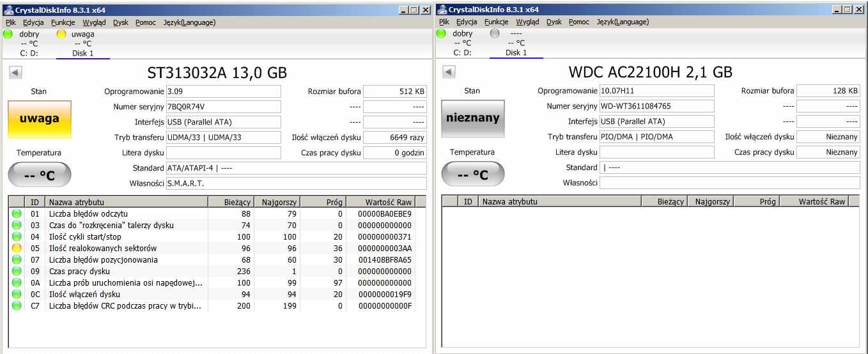This screenshot has width=868, height=354.
Task: Open Plik menu in right window
Action: pyautogui.click(x=444, y=22)
